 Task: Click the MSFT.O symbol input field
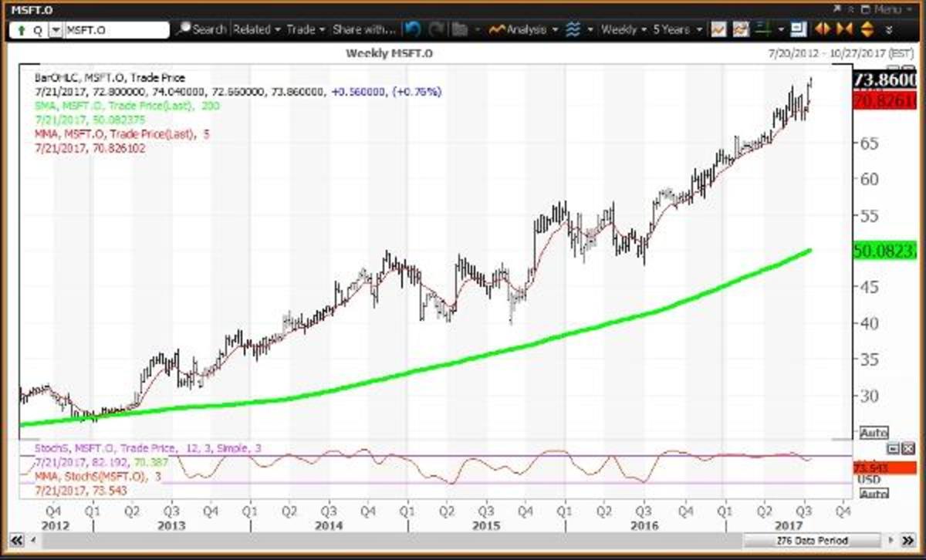tap(116, 30)
